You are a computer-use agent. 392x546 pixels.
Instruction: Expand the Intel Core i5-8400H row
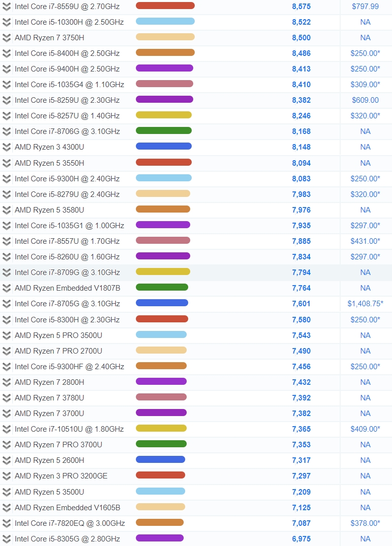click(7, 53)
